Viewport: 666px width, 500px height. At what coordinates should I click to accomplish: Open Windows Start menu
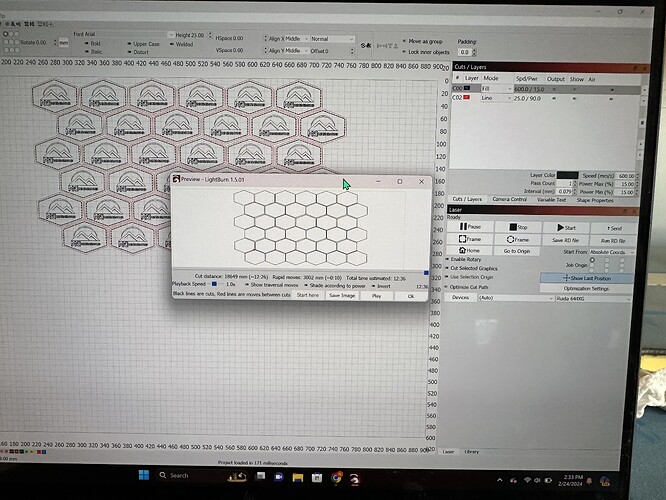144,475
